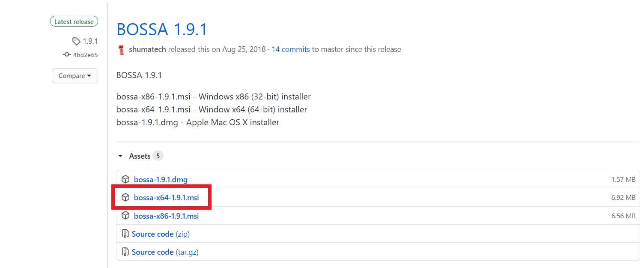Click the Assets count badge showing 5
The height and width of the screenshot is (268, 644).
(x=158, y=156)
